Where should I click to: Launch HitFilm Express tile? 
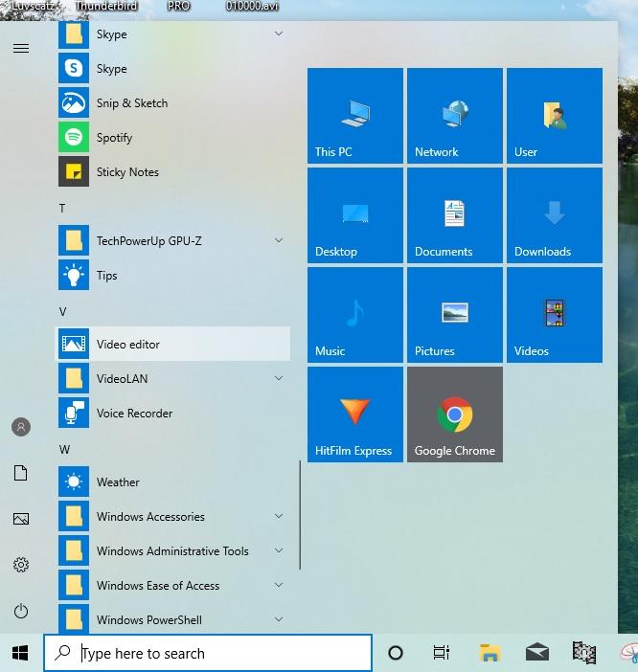[355, 414]
